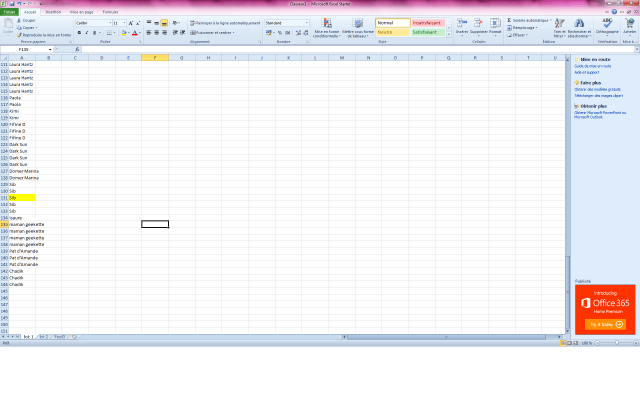Click Télécharger des images clipart link
This screenshot has width=640, height=408.
(x=599, y=96)
